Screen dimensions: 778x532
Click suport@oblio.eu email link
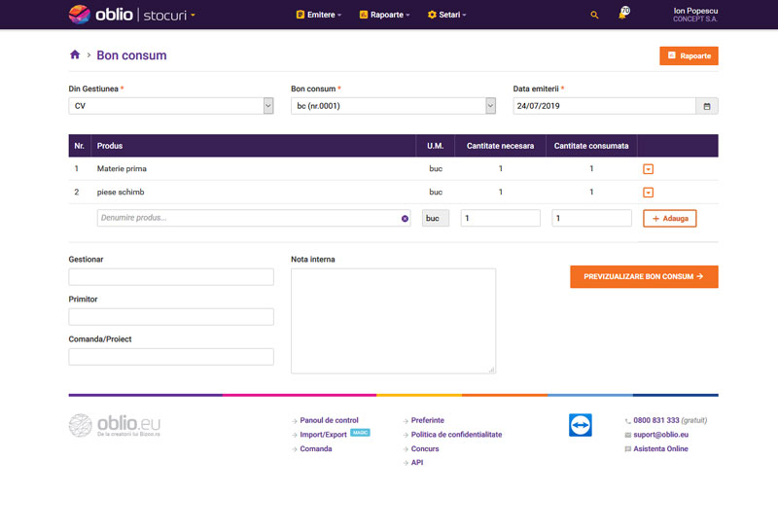[x=660, y=434]
